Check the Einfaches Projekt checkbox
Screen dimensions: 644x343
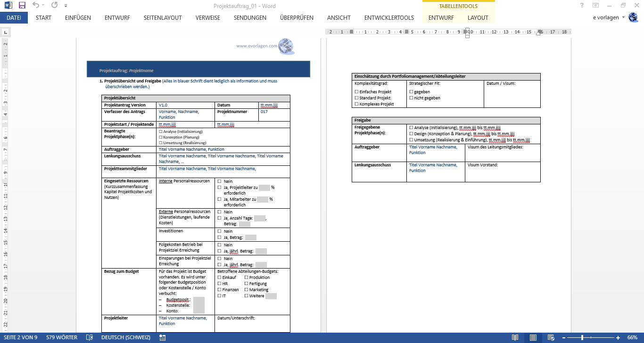(356, 92)
